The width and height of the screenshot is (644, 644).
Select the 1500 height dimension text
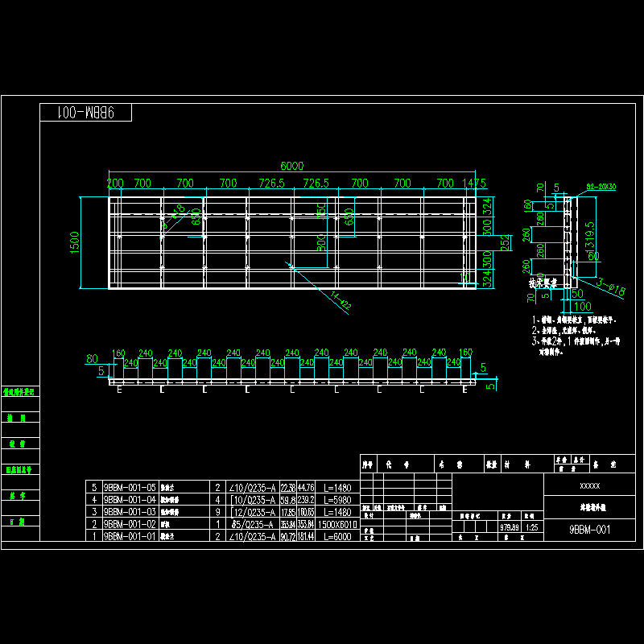pyautogui.click(x=75, y=242)
